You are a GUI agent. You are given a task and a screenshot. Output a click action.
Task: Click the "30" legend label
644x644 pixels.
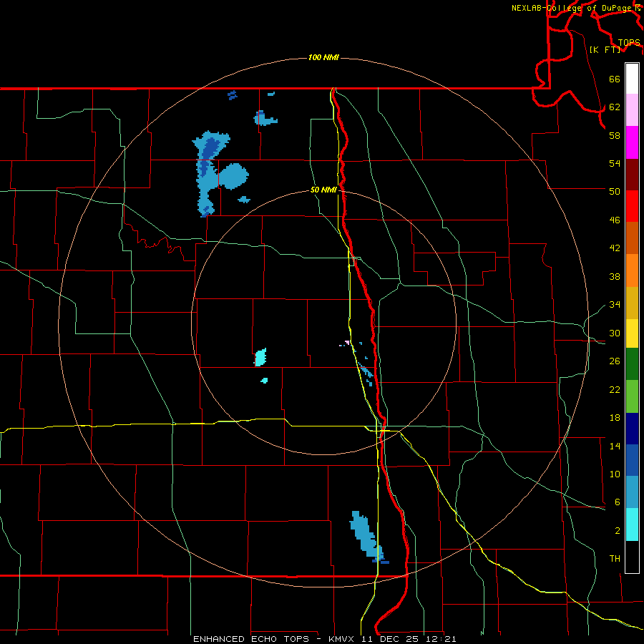click(x=615, y=333)
